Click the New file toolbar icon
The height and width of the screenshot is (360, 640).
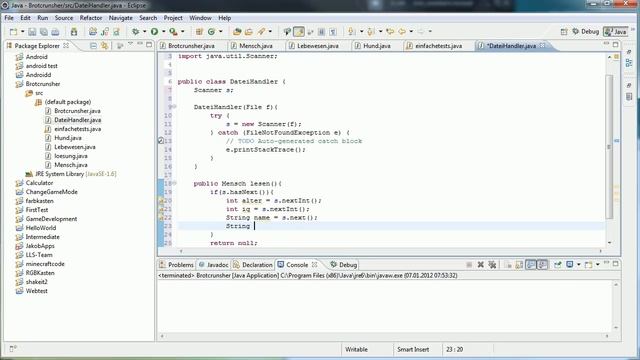tap(13, 31)
